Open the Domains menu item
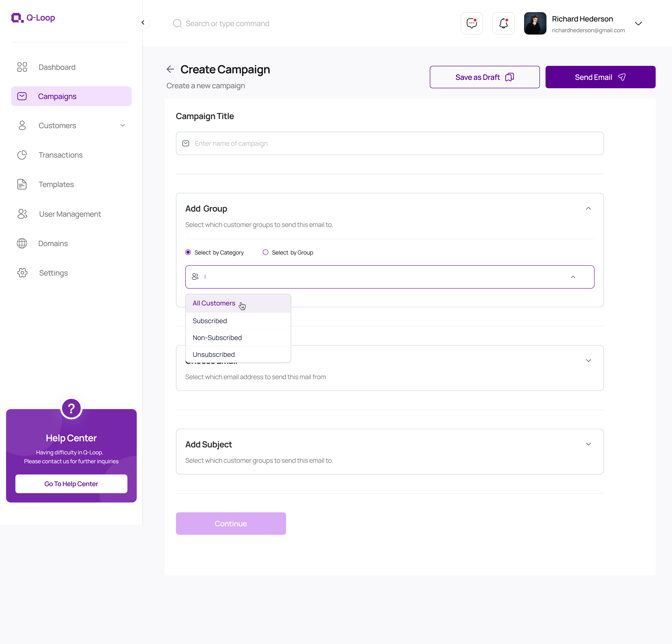The height and width of the screenshot is (644, 672). [x=71, y=243]
